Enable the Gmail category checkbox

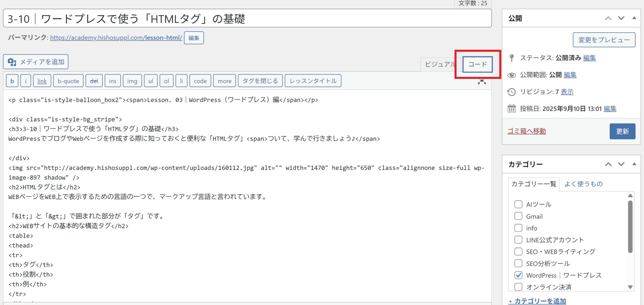(518, 216)
